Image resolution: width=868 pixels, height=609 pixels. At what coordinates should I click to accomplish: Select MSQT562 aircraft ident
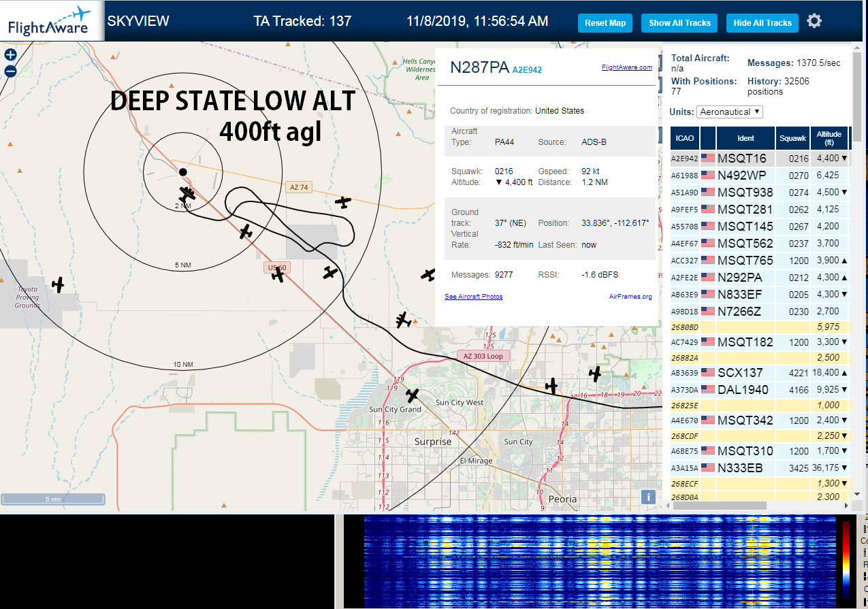745,243
